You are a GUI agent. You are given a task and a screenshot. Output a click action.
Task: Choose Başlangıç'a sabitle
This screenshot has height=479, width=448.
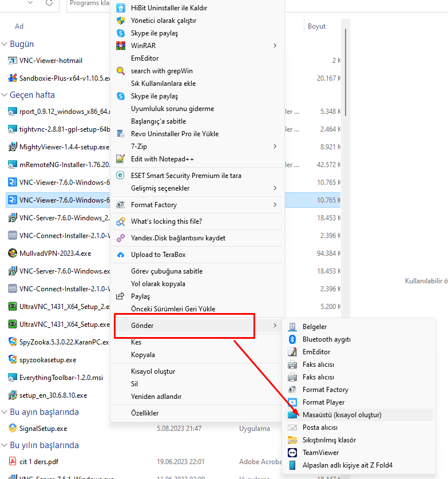pyautogui.click(x=197, y=121)
